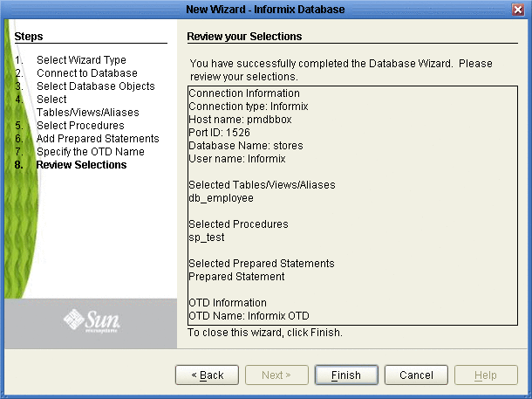532x399 pixels.
Task: Click the Sun Microsystems logo
Action: (x=92, y=321)
